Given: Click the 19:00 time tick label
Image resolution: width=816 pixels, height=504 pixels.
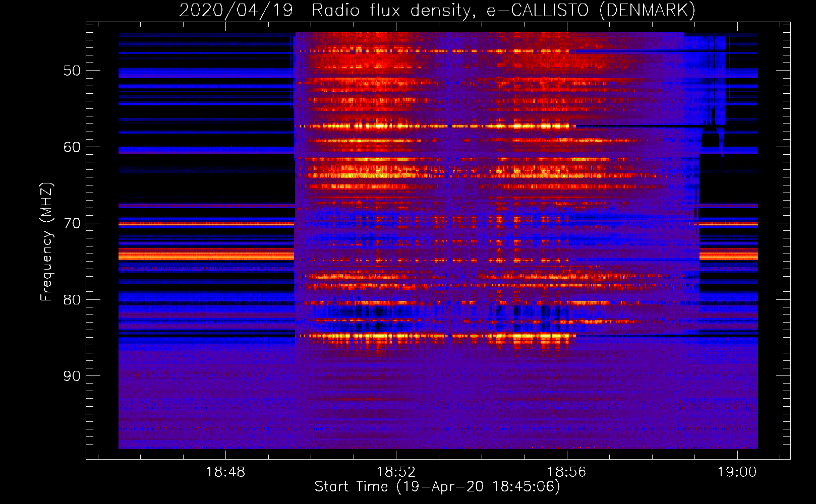Looking at the screenshot, I should tap(737, 472).
